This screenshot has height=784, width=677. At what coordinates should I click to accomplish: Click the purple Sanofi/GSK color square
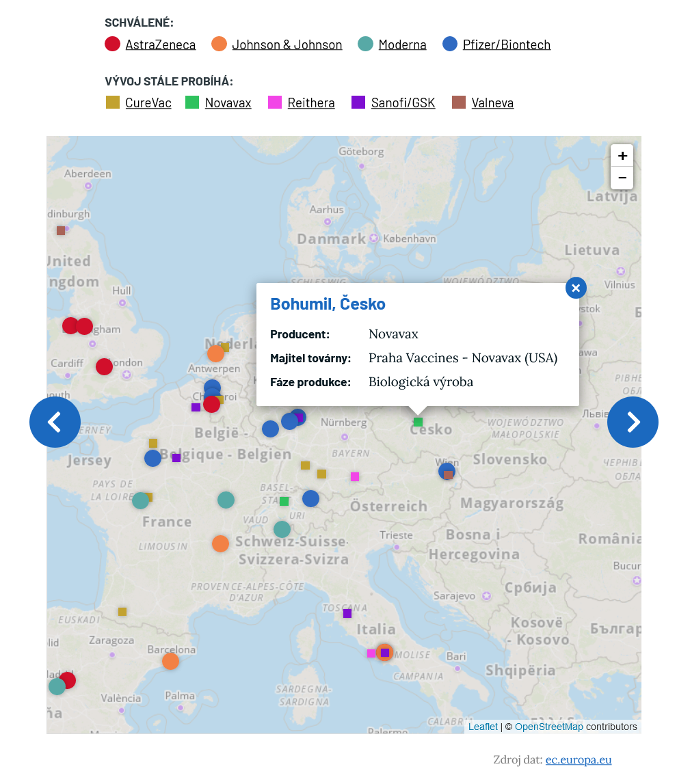(x=358, y=103)
